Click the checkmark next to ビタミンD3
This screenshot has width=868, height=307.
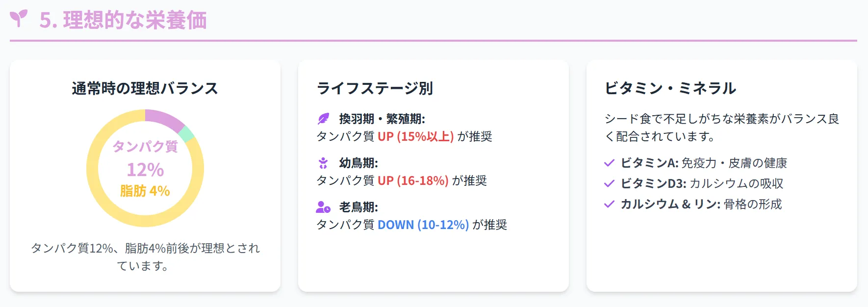[x=609, y=183]
